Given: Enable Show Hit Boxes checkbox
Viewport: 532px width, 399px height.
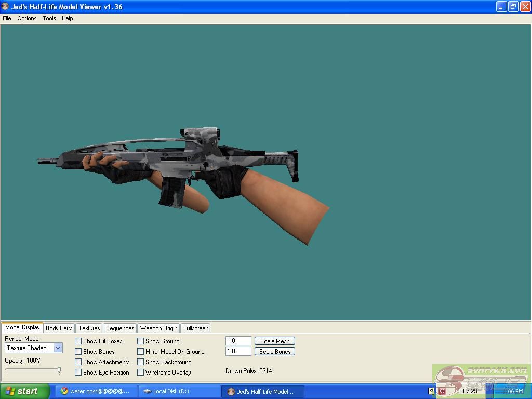Looking at the screenshot, I should click(78, 341).
